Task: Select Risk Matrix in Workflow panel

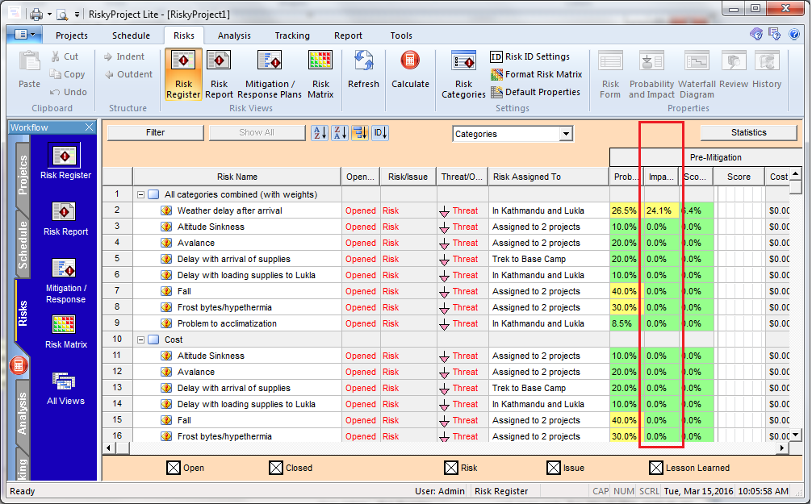Action: click(65, 331)
